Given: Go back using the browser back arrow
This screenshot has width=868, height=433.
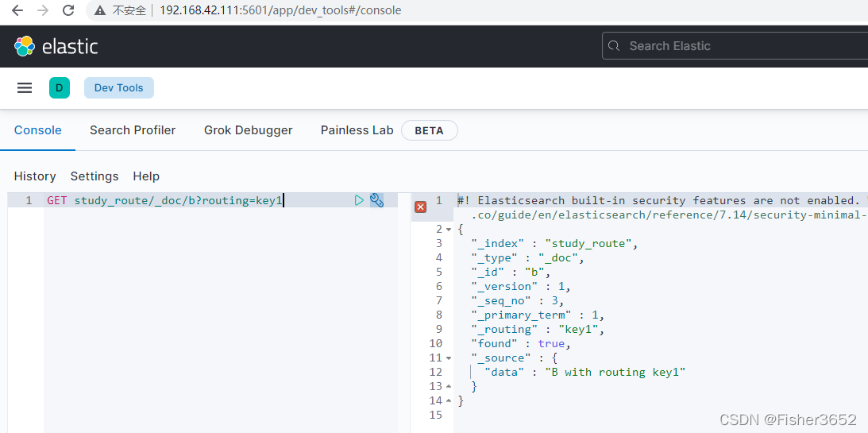Looking at the screenshot, I should (17, 10).
